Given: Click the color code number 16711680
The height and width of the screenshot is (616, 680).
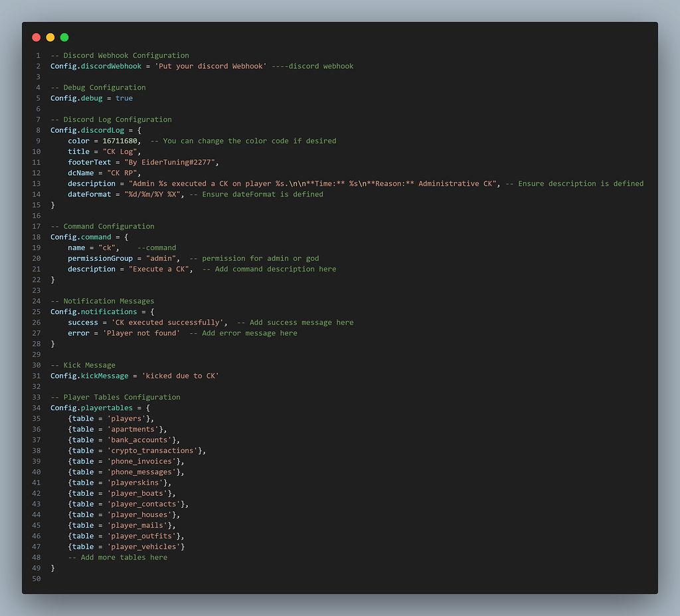Looking at the screenshot, I should click(120, 141).
